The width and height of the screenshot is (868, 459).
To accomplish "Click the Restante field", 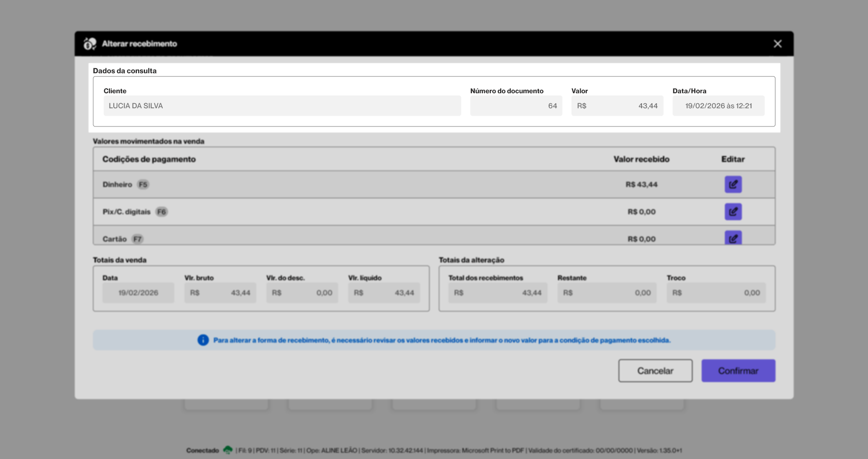I will (607, 293).
